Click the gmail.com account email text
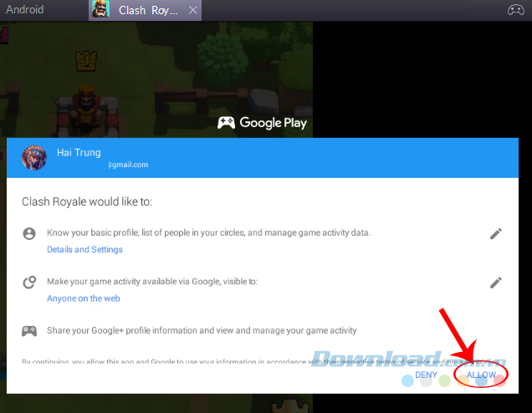This screenshot has height=413, width=532. pos(128,165)
